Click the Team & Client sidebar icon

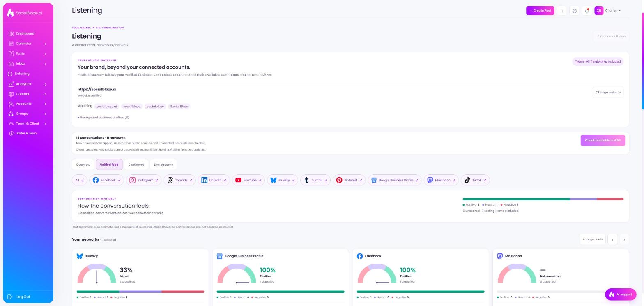(11, 123)
